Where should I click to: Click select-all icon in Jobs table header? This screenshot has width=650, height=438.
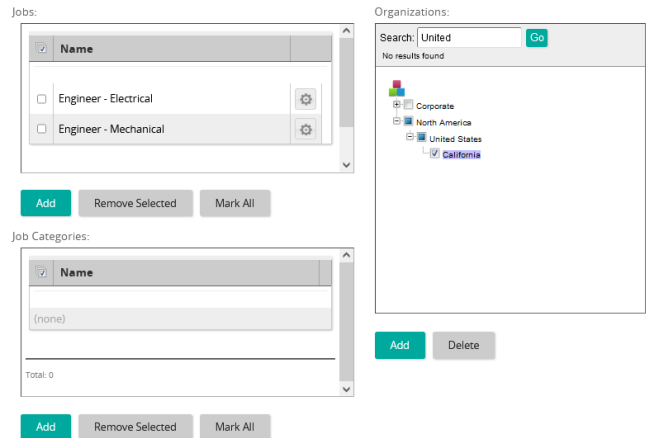(41, 48)
